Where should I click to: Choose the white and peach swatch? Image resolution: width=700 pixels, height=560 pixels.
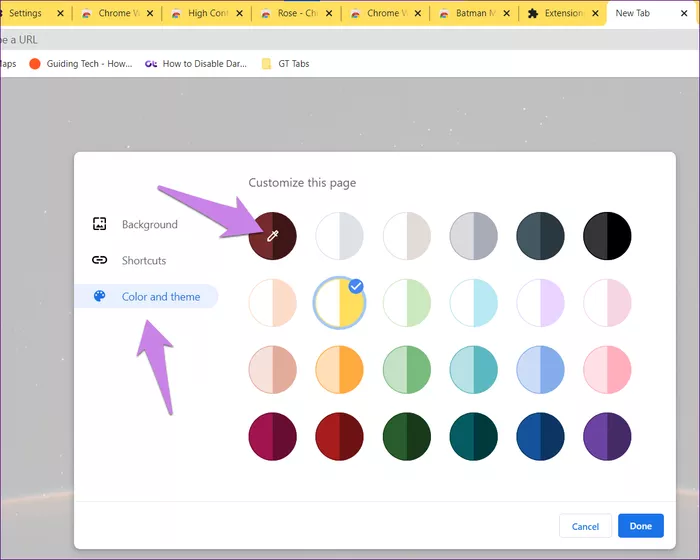pyautogui.click(x=272, y=303)
